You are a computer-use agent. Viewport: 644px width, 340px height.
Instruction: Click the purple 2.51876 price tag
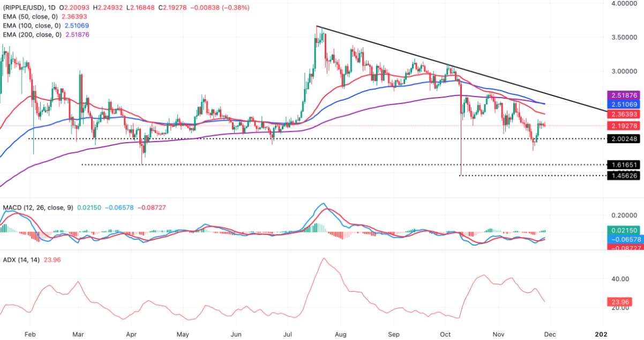coord(624,94)
